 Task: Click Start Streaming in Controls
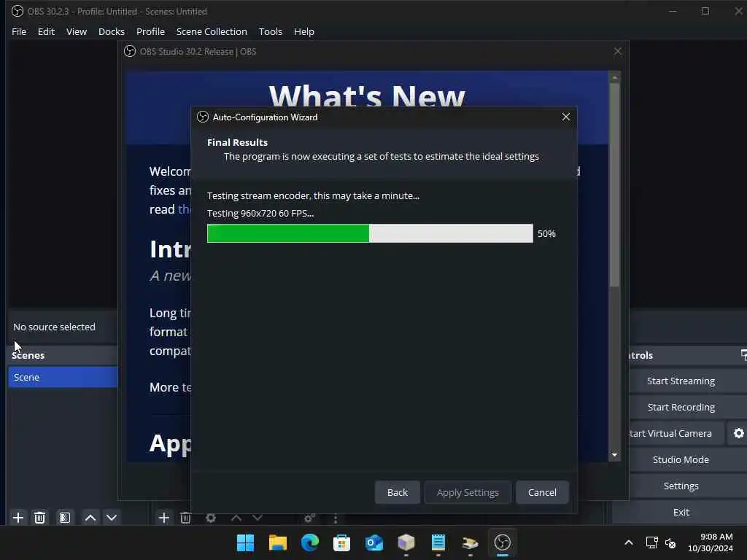(681, 381)
